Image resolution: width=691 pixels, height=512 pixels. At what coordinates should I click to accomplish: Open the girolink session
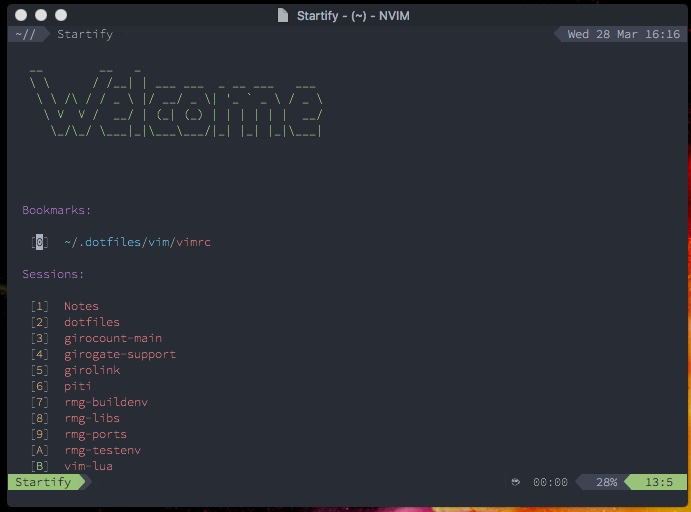tap(92, 370)
